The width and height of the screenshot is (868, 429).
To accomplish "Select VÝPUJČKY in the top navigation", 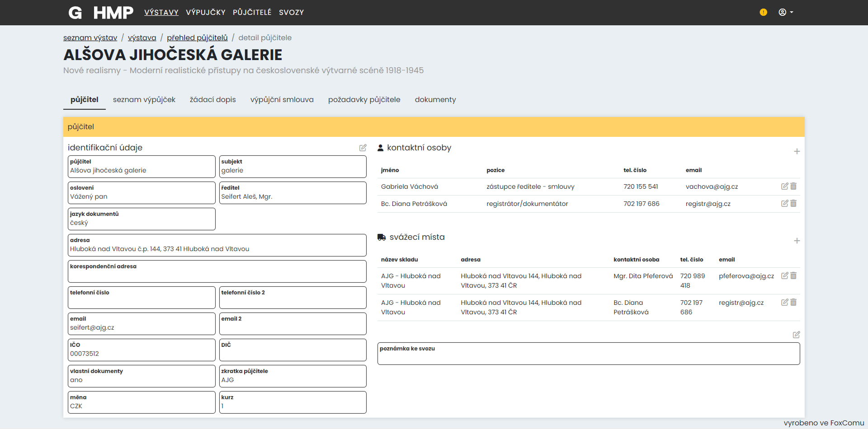I will coord(206,12).
